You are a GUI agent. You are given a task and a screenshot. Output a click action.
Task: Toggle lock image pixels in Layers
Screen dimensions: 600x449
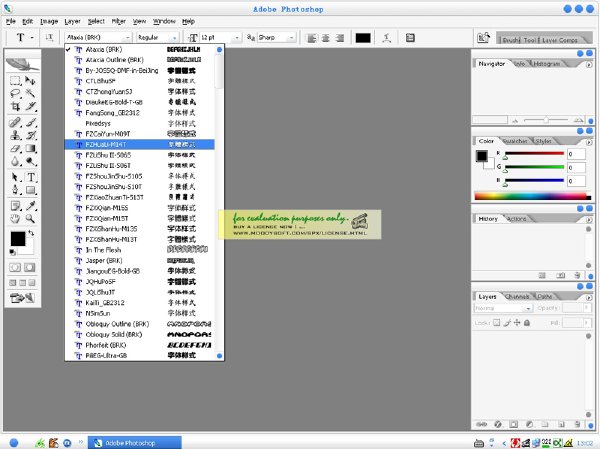[x=507, y=323]
